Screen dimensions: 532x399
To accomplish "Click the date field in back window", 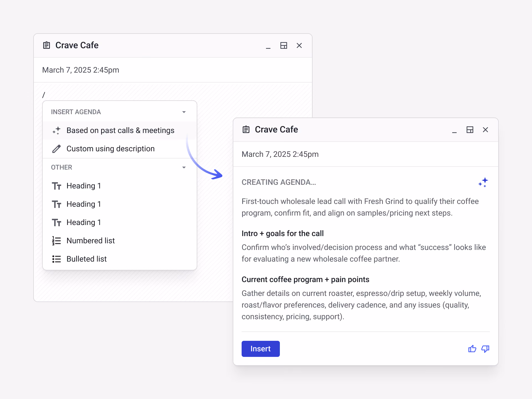I will pyautogui.click(x=173, y=70).
